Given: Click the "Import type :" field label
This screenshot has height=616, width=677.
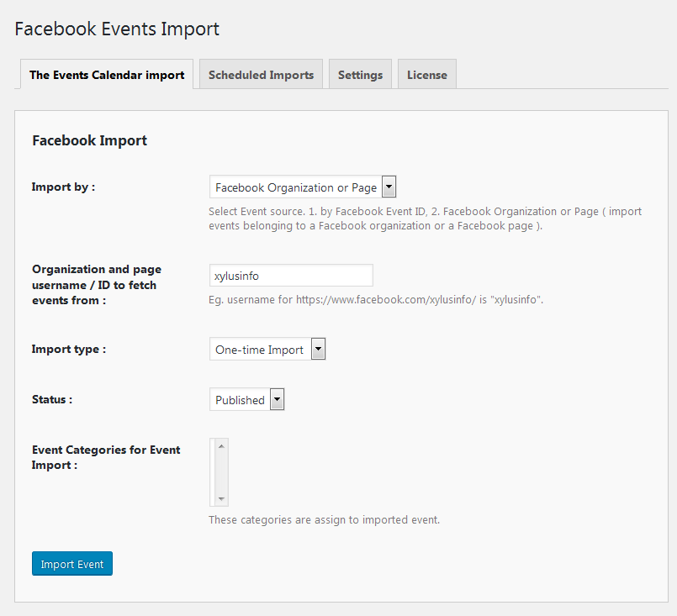Looking at the screenshot, I should pos(69,349).
